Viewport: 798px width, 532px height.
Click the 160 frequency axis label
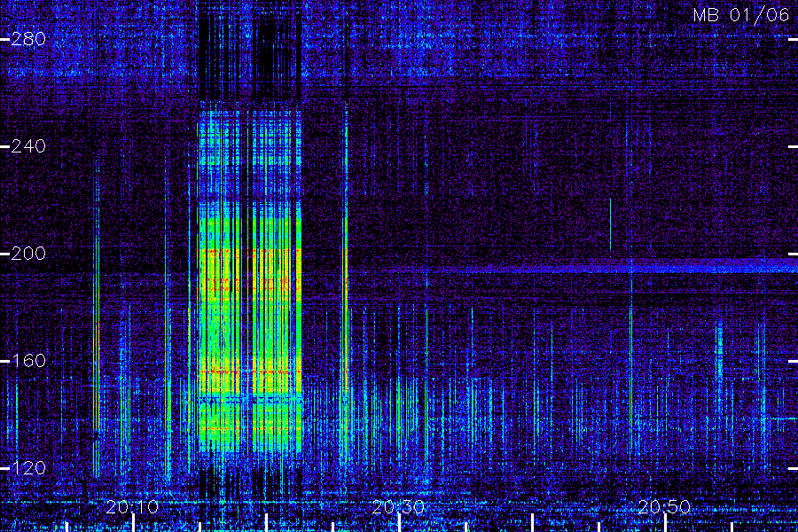click(x=28, y=361)
